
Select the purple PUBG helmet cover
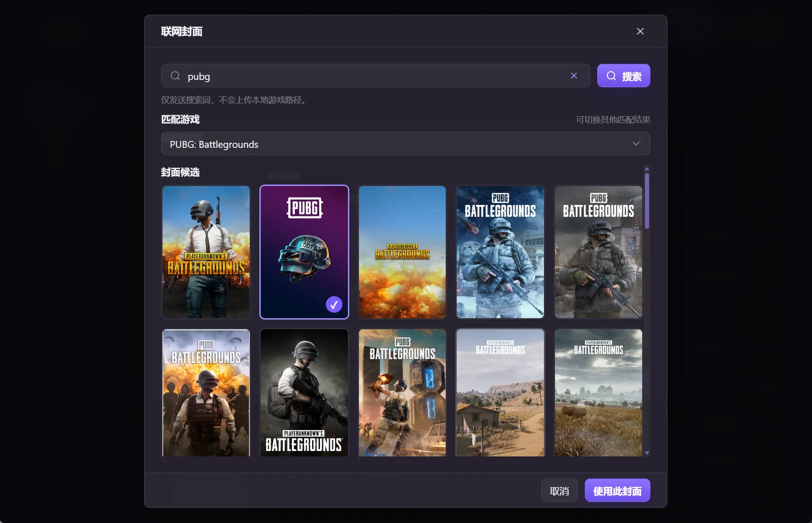coord(304,252)
